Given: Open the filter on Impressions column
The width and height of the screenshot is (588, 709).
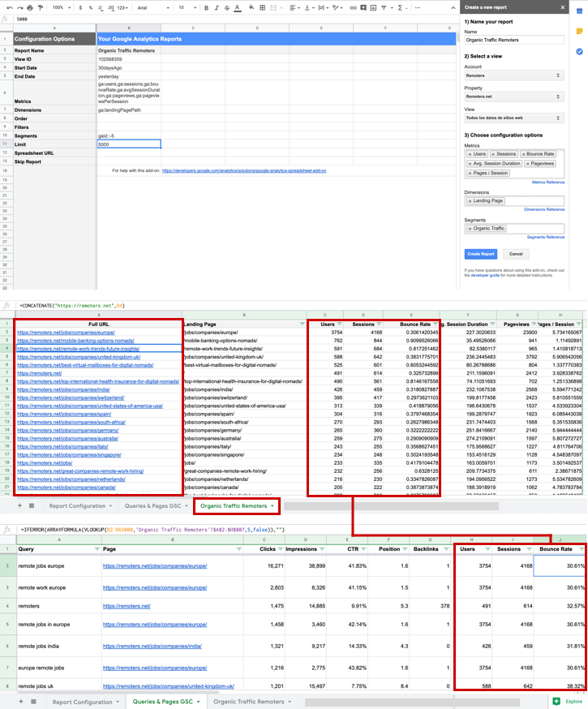Looking at the screenshot, I should click(322, 549).
